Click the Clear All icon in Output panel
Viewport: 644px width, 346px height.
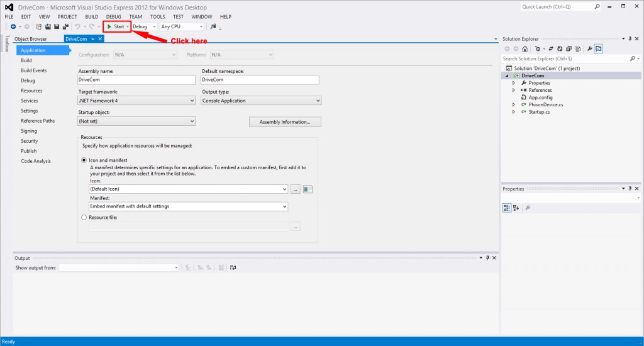[x=221, y=267]
